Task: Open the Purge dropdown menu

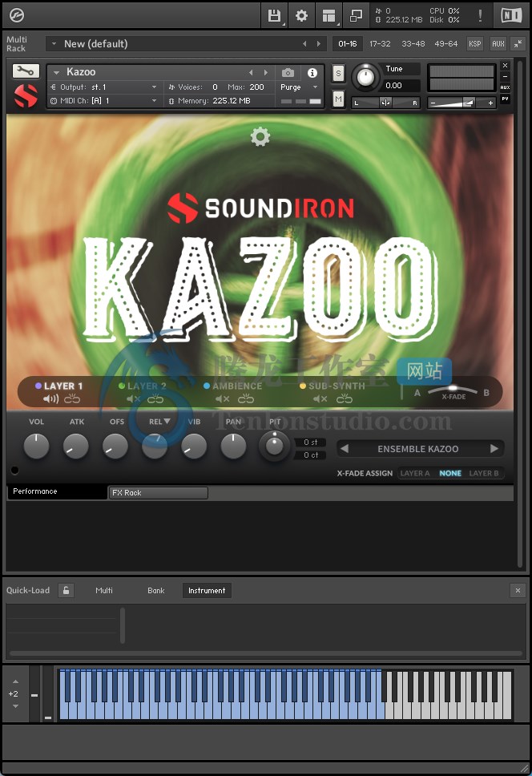Action: coord(315,87)
